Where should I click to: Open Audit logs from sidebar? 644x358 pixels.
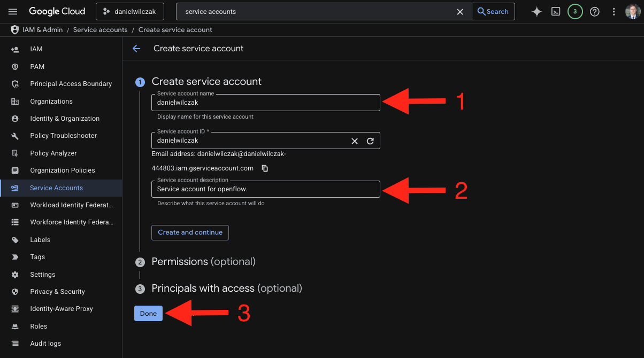pyautogui.click(x=45, y=344)
